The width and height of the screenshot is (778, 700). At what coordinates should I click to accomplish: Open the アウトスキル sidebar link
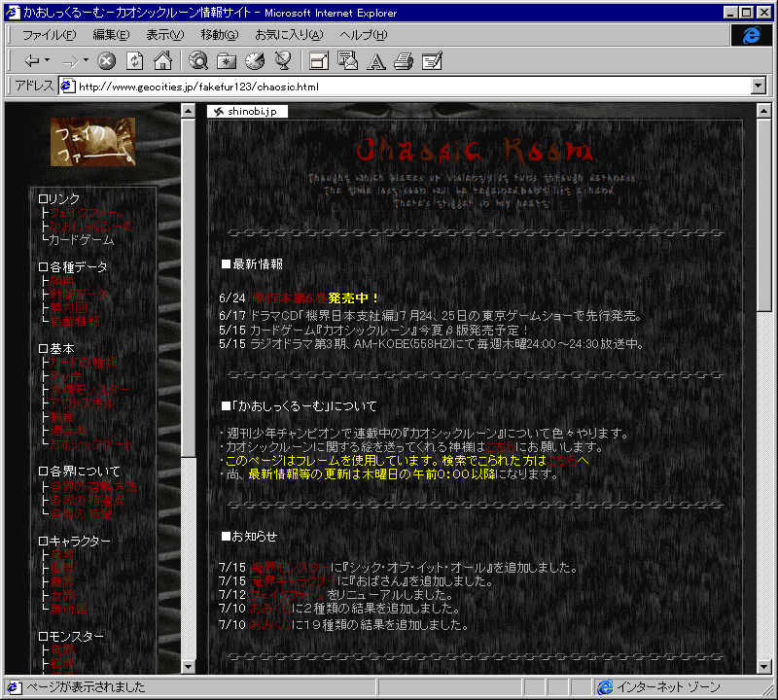82,402
